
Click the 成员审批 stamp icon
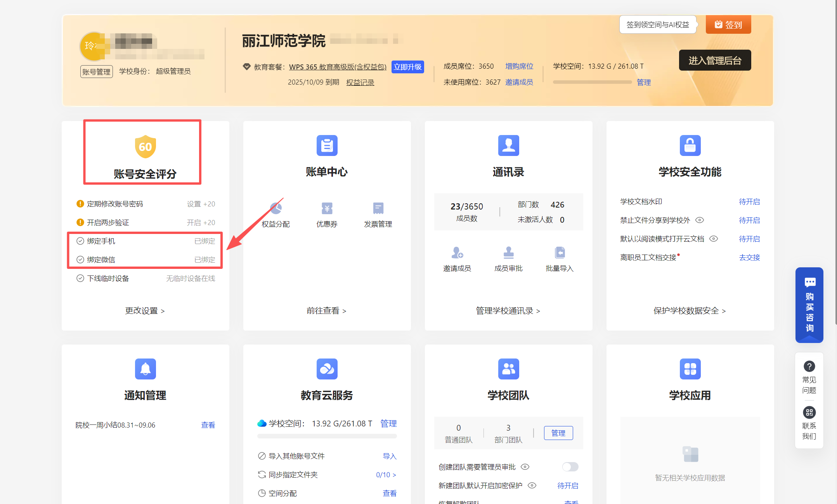click(508, 253)
